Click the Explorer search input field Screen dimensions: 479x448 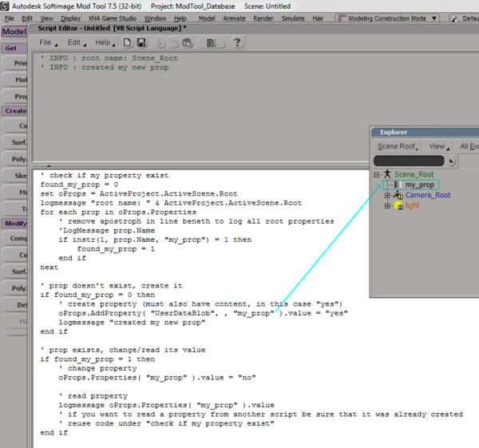coord(407,161)
